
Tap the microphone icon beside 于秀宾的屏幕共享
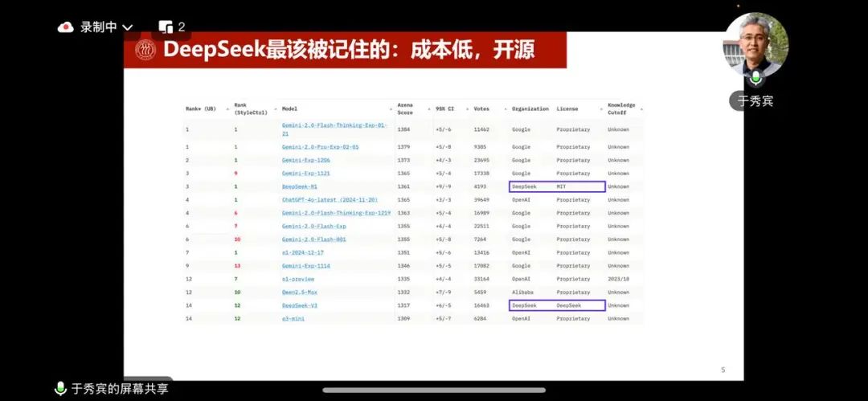[60, 389]
